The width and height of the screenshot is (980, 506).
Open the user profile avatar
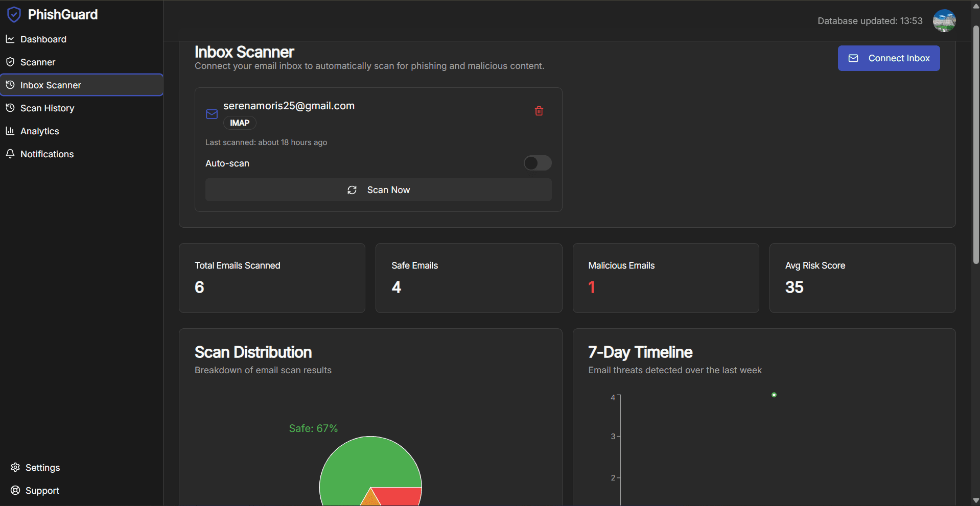tap(944, 20)
